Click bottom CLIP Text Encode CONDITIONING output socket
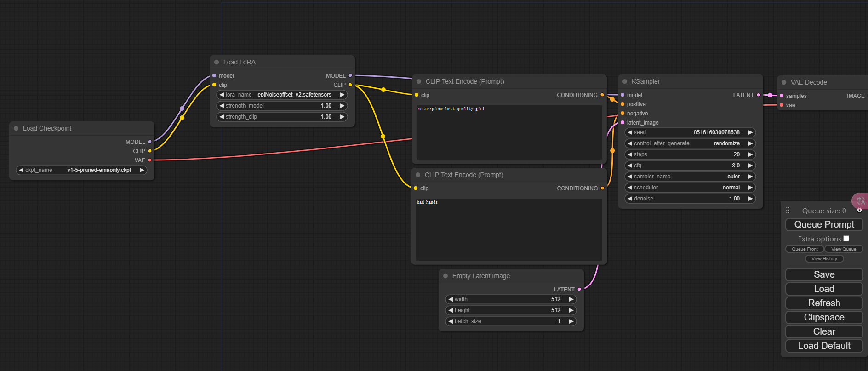Image resolution: width=868 pixels, height=371 pixels. tap(602, 188)
